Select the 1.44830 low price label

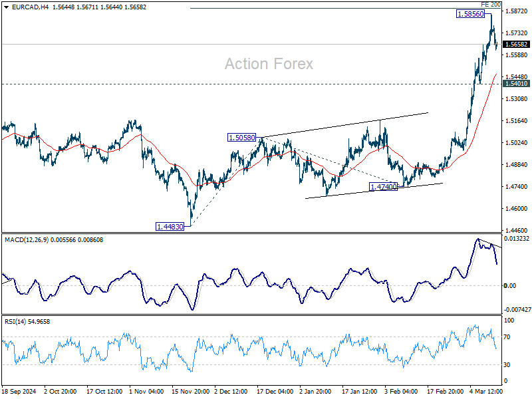170,227
